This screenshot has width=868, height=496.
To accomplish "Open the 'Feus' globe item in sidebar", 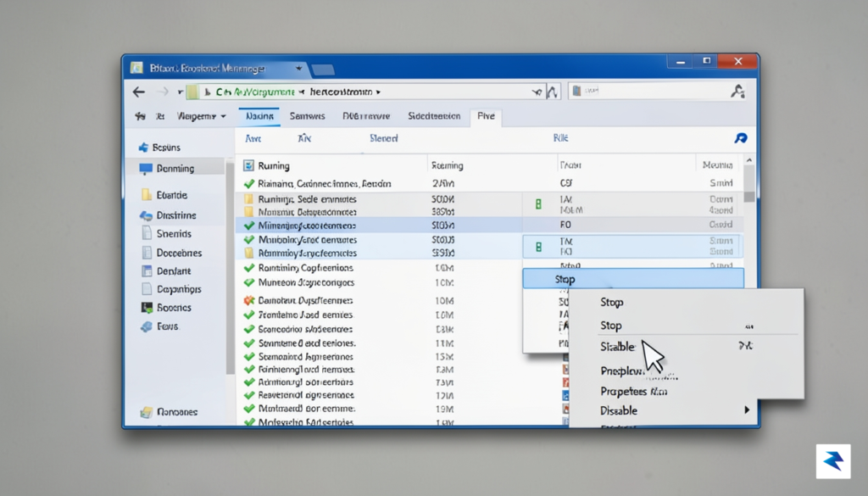I will pos(159,326).
